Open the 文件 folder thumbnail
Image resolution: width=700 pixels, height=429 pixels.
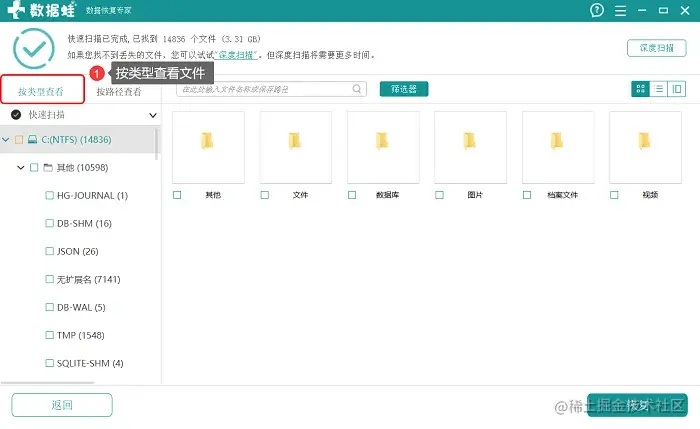(296, 147)
